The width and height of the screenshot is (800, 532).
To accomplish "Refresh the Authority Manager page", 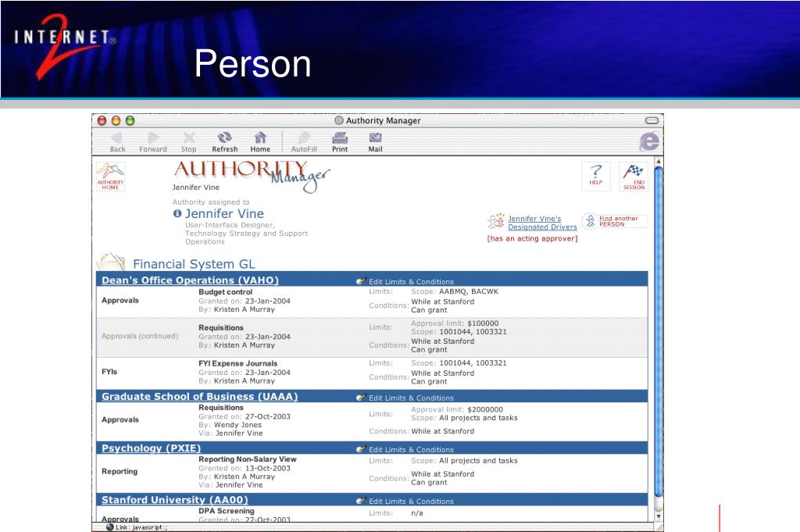I will point(224,142).
